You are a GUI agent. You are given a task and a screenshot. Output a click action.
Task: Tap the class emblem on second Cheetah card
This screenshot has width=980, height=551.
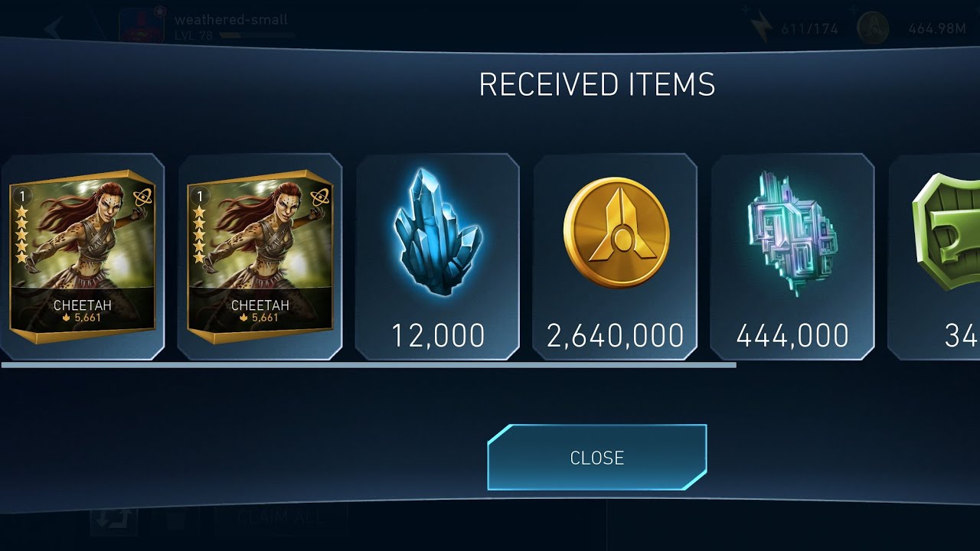click(319, 197)
